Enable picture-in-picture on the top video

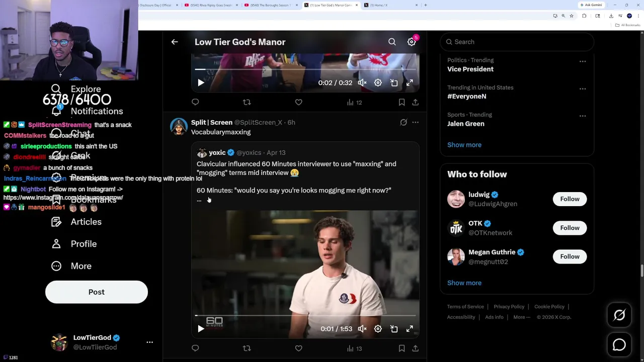[394, 82]
